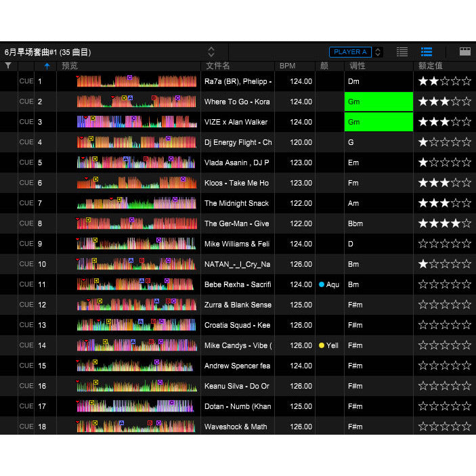Click the waveform preview of track 17

tap(136, 406)
